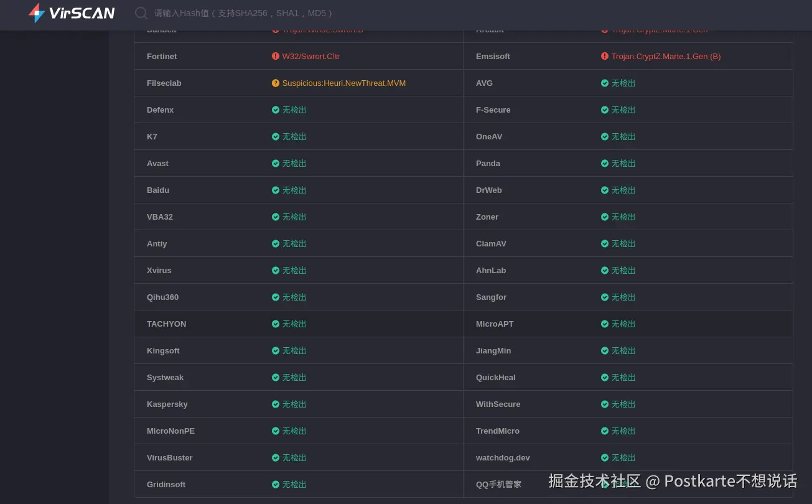This screenshot has width=812, height=504.
Task: Click the green check icon in the Qihu360 row
Action: coord(276,297)
